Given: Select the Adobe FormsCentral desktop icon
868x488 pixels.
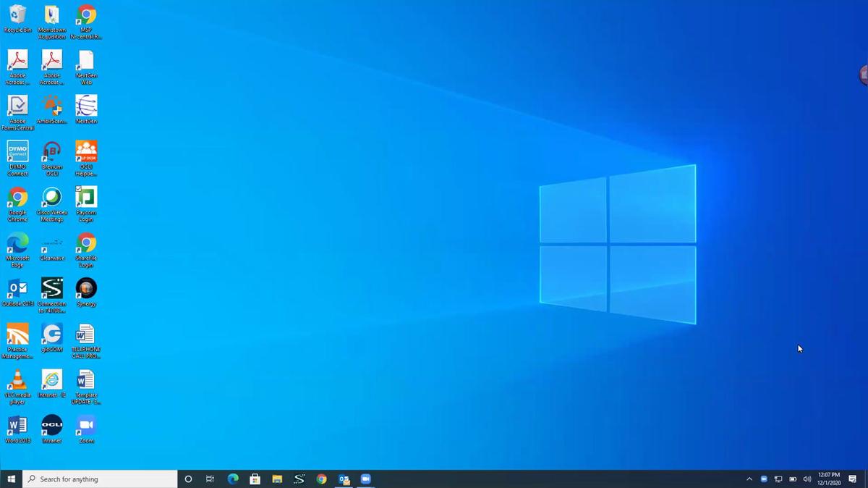Looking at the screenshot, I should (17, 106).
